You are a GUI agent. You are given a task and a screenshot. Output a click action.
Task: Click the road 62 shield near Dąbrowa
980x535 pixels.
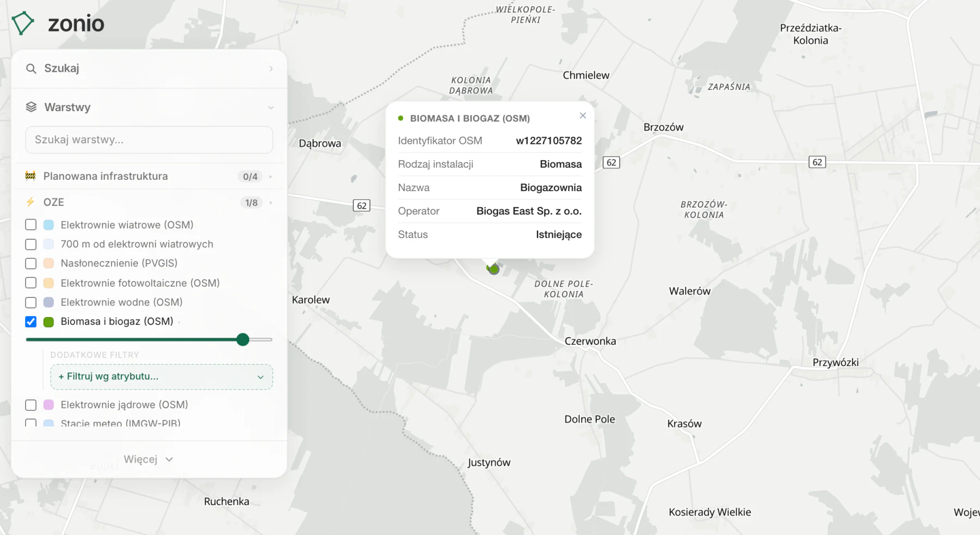pyautogui.click(x=362, y=205)
